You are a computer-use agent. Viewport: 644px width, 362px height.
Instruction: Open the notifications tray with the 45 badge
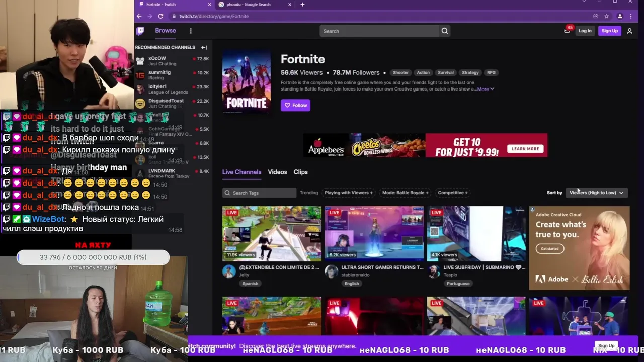coord(567,30)
